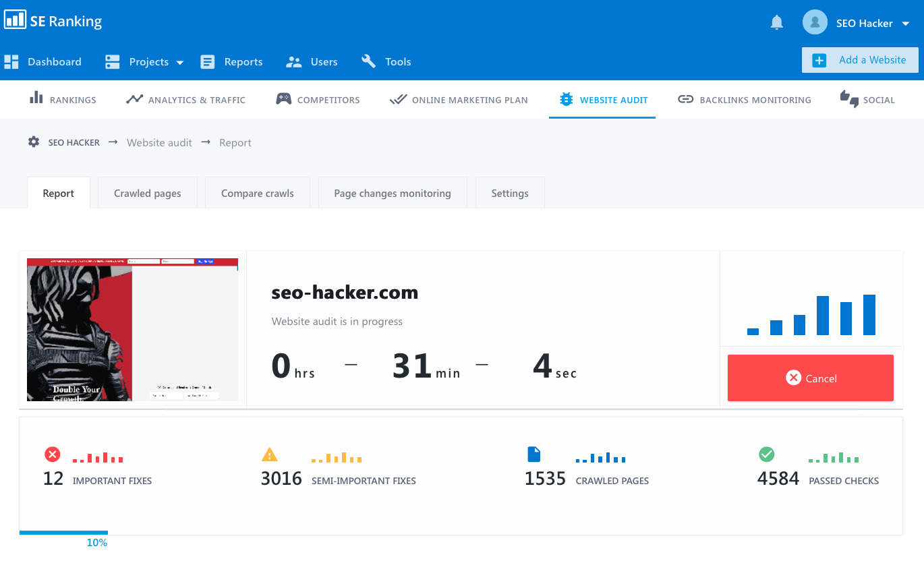Click the Semi-Important Fixes warning triangle icon
The height and width of the screenshot is (561, 924).
(x=270, y=454)
